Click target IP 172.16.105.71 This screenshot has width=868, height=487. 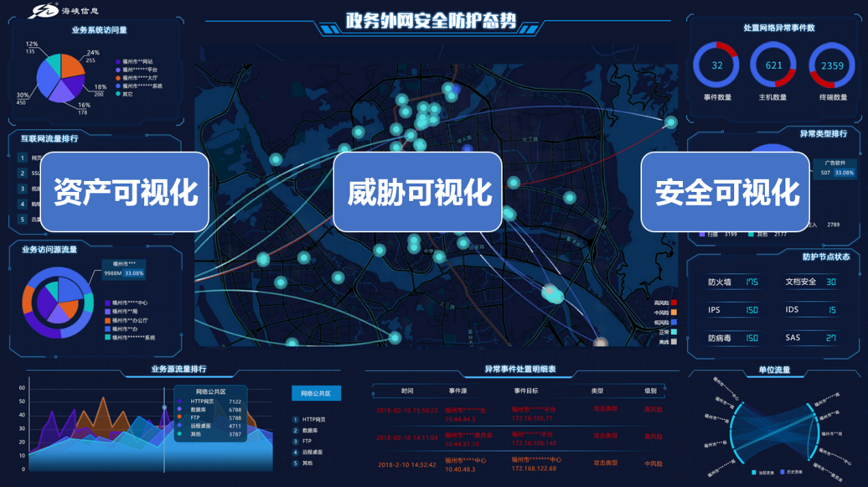[532, 417]
